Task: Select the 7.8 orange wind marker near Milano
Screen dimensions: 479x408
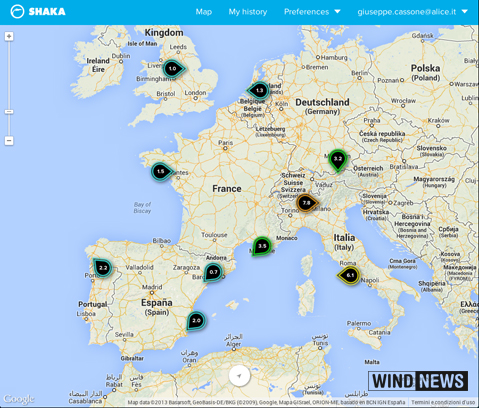Action: click(x=307, y=203)
